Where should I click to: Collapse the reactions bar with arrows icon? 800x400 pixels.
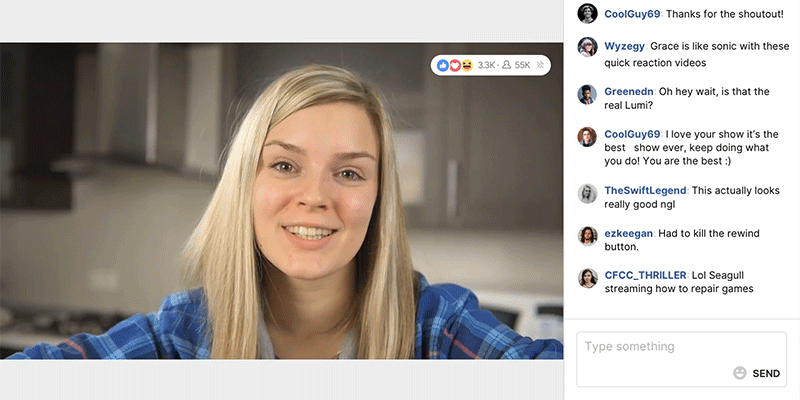tap(541, 65)
